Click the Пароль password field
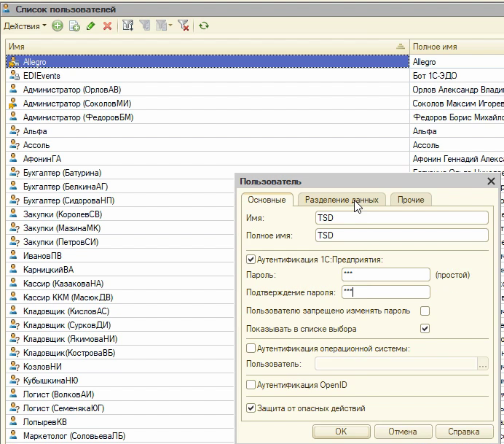 pyautogui.click(x=386, y=275)
